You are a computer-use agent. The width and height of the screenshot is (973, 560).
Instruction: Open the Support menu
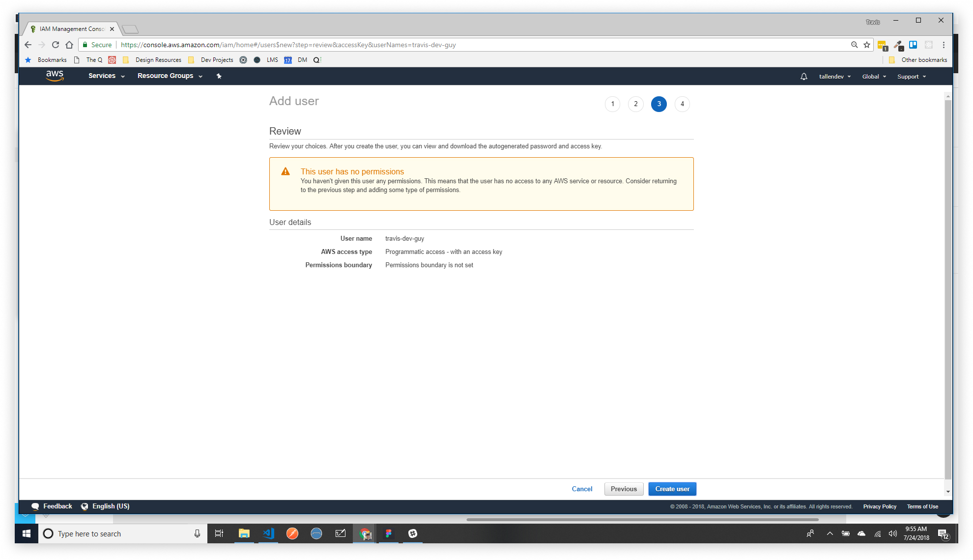(x=911, y=77)
